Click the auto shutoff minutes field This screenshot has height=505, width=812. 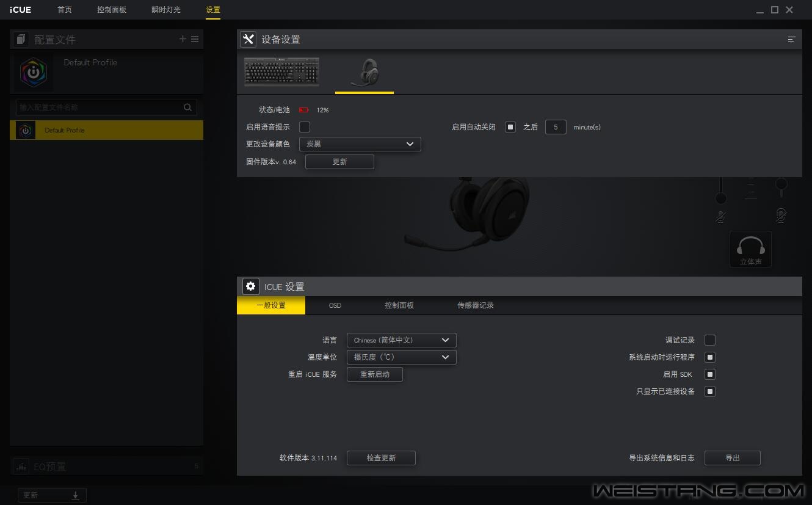(556, 127)
